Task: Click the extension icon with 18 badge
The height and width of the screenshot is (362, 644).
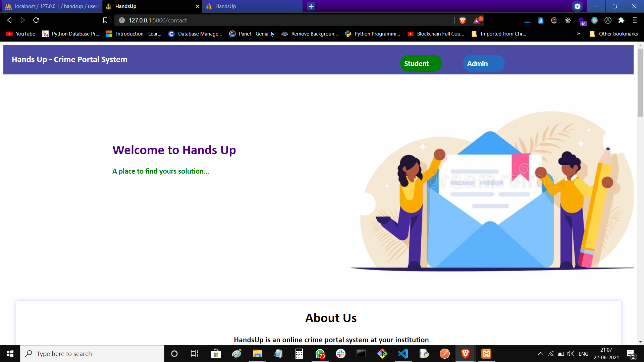Action: pyautogui.click(x=582, y=21)
